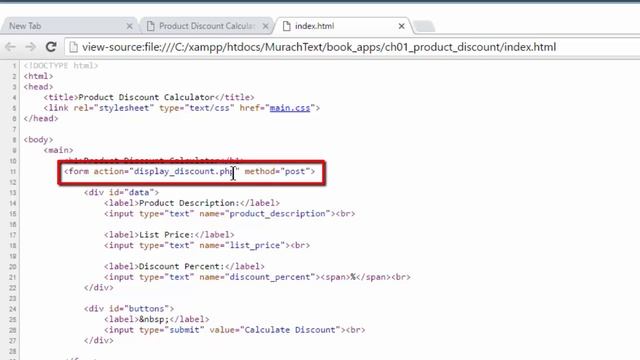Click the form action display_discount.php text
The width and height of the screenshot is (640, 360).
tap(166, 171)
